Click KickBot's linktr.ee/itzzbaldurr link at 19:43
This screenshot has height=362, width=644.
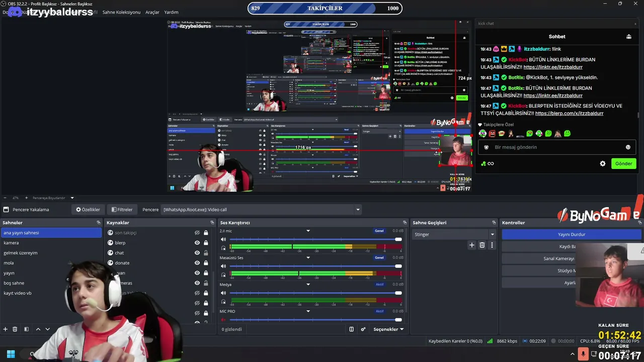point(553,67)
